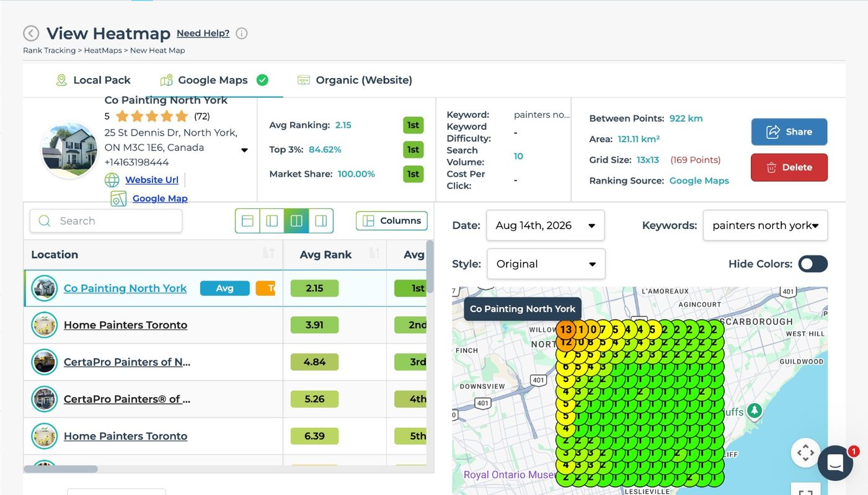Click the green tree park marker on map
Screen dimensions: 868x495
click(x=755, y=410)
